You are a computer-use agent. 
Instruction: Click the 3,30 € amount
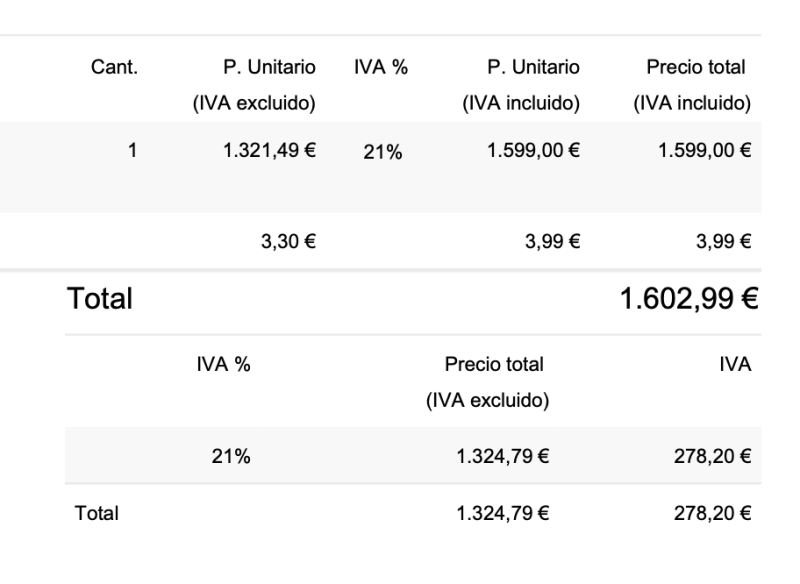point(288,241)
